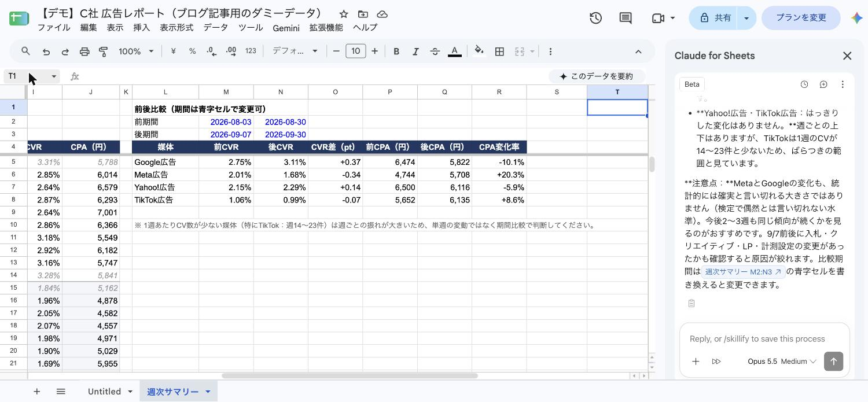Open Untitled tab dropdown arrow

coord(130,392)
